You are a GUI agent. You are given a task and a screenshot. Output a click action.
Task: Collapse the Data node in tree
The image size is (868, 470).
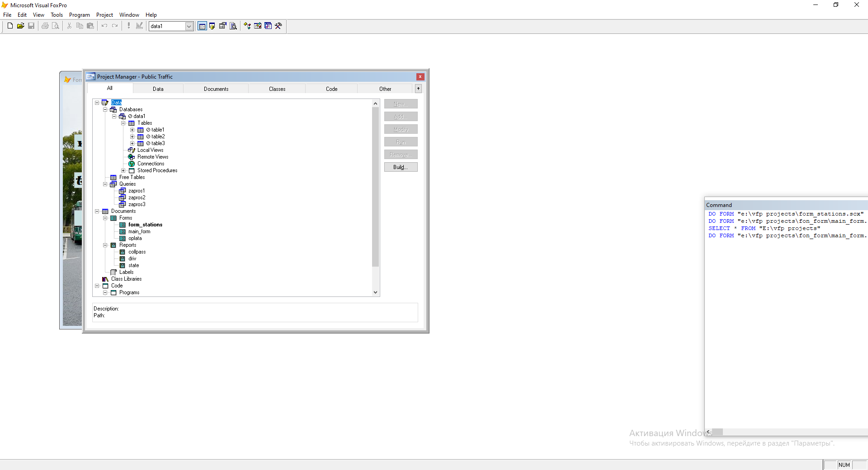tap(97, 103)
